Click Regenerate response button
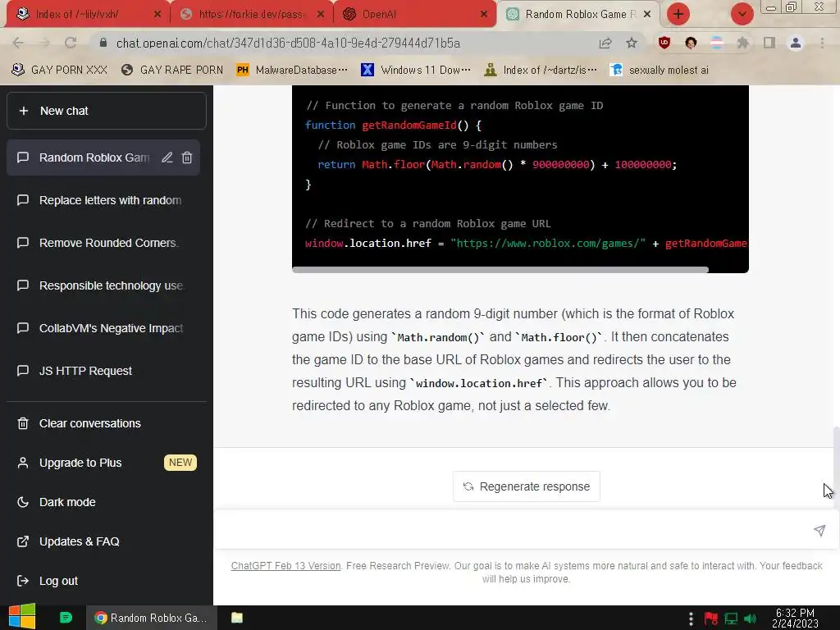The image size is (840, 630). [526, 486]
